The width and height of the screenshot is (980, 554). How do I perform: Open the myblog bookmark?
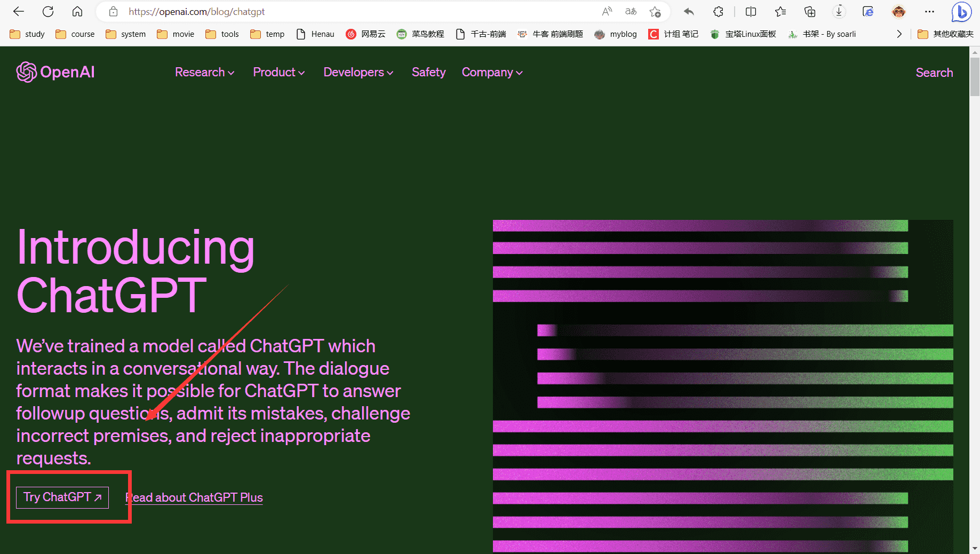[616, 34]
